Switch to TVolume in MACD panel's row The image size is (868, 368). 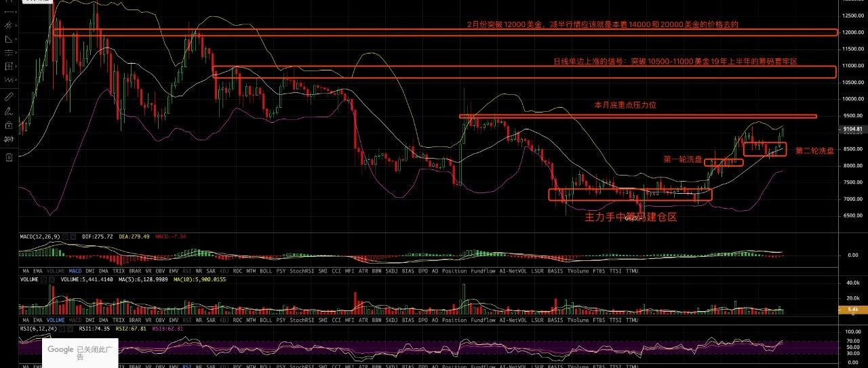pyautogui.click(x=578, y=271)
